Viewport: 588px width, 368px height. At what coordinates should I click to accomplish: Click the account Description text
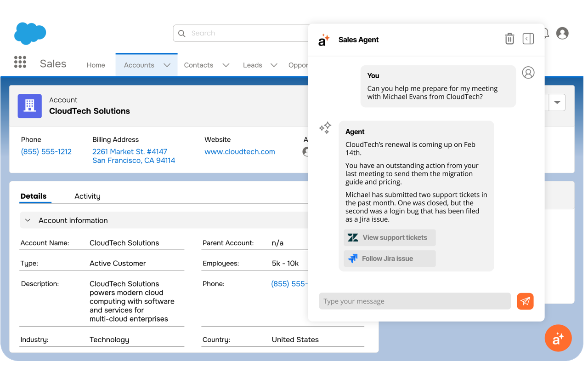tap(132, 301)
